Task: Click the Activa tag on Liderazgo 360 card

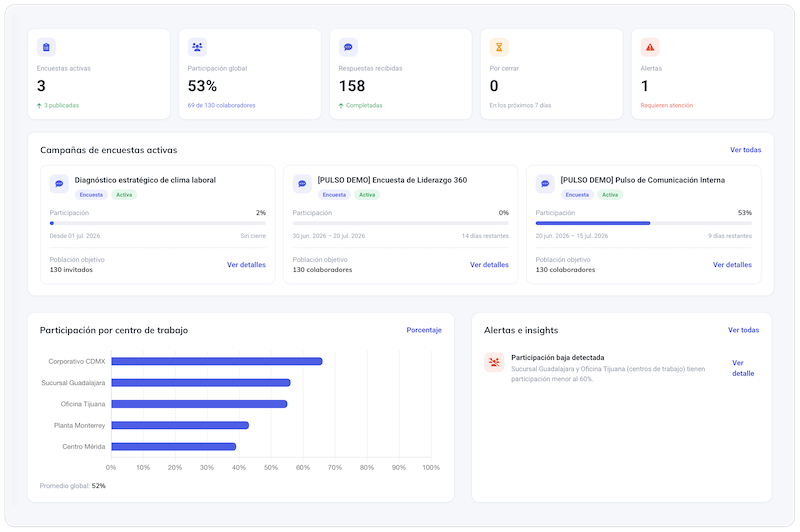Action: [x=367, y=195]
